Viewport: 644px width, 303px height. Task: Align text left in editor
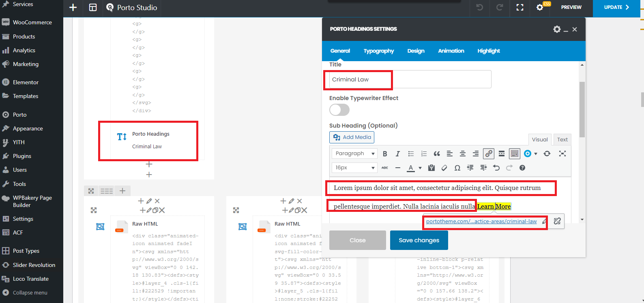(450, 154)
